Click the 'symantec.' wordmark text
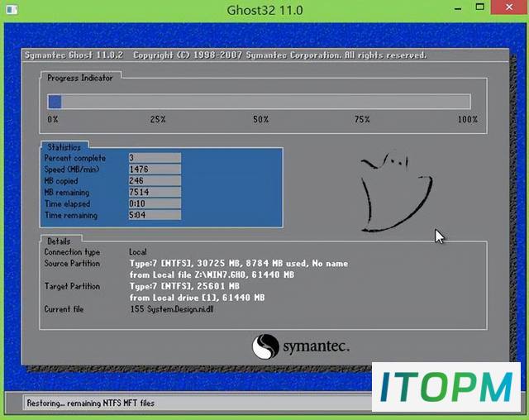This screenshot has height=420, width=529. pos(316,346)
